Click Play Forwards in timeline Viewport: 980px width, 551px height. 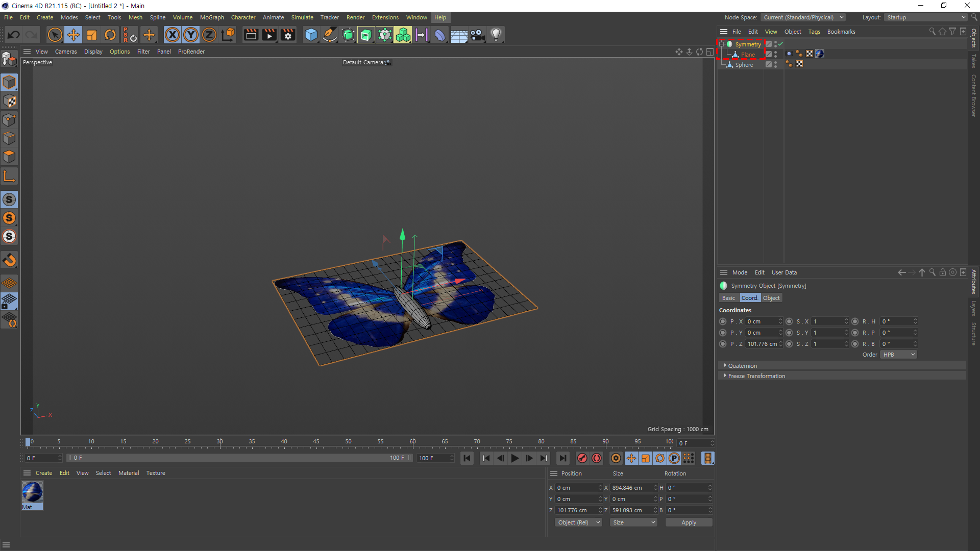(514, 459)
